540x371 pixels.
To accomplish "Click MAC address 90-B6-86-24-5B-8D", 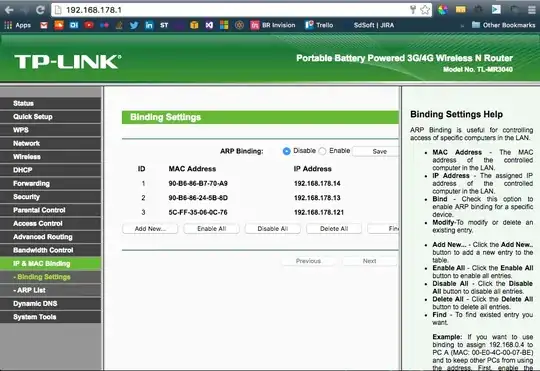I will 198,198.
